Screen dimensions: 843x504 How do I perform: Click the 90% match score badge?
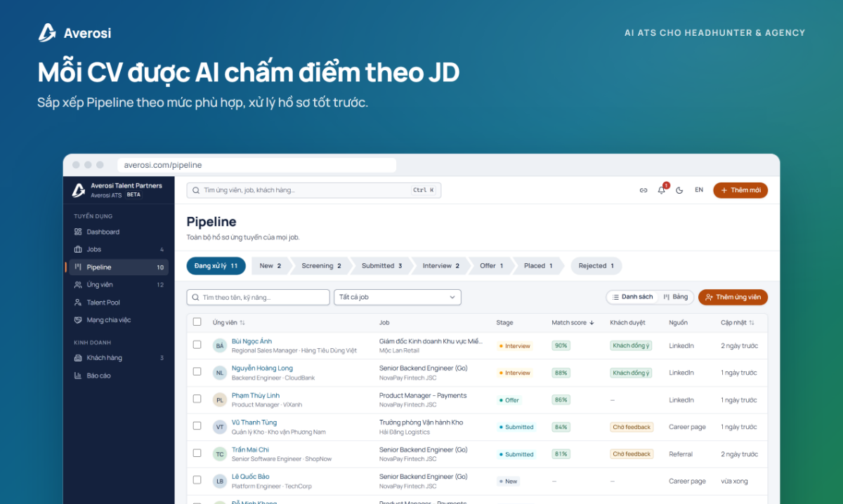click(561, 345)
